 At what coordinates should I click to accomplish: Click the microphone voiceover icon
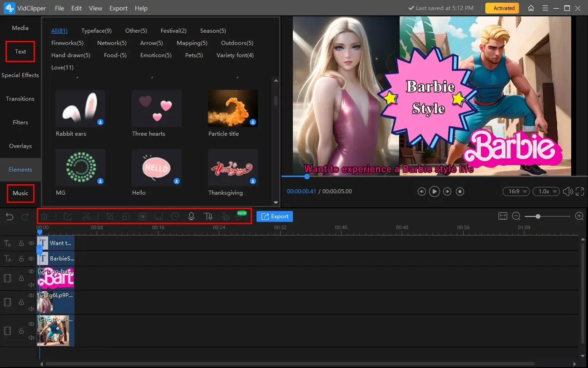click(x=191, y=216)
